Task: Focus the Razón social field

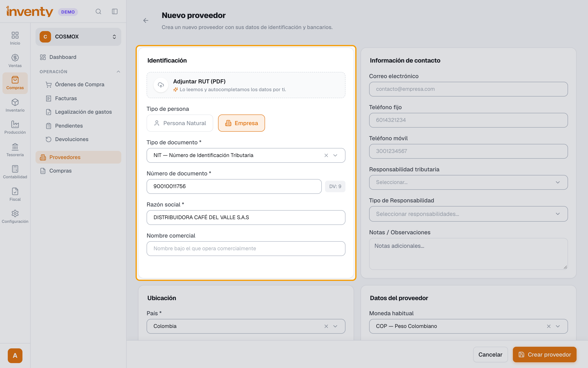Action: coord(246,217)
